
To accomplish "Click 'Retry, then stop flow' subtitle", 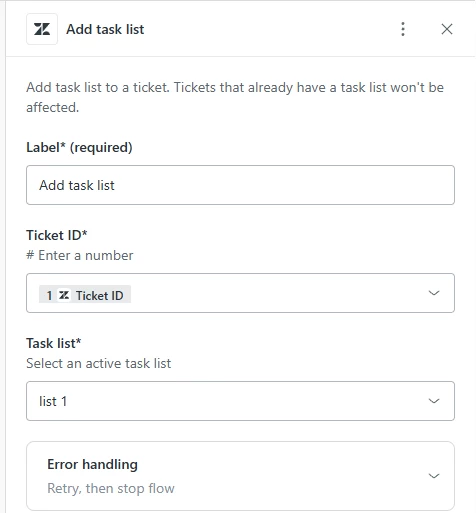I will (x=111, y=488).
